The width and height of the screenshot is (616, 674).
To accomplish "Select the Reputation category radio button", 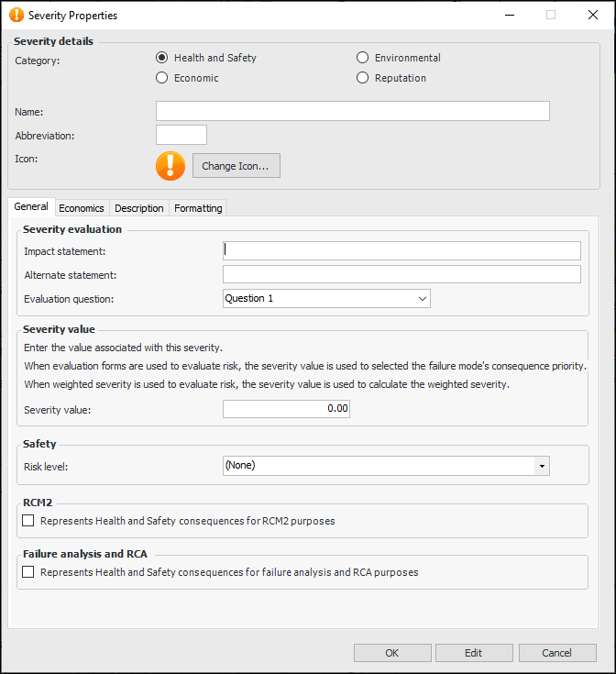I will [363, 78].
